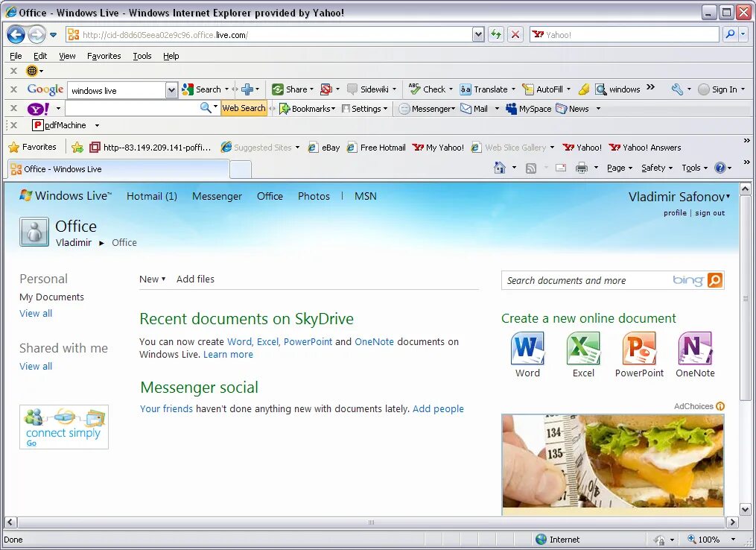This screenshot has width=756, height=550.
Task: Select the Office - Windows Live tab
Action: (x=118, y=169)
